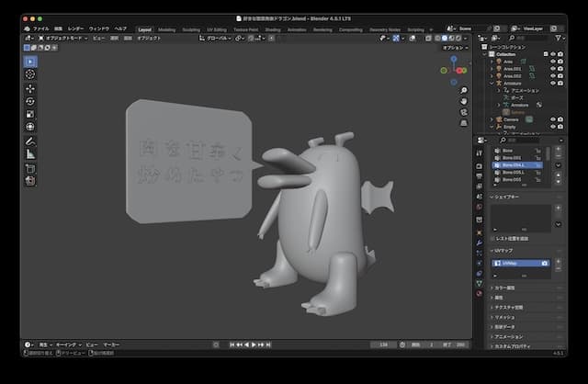Click the オプション button in the viewport
The height and width of the screenshot is (384, 588).
[x=453, y=48]
